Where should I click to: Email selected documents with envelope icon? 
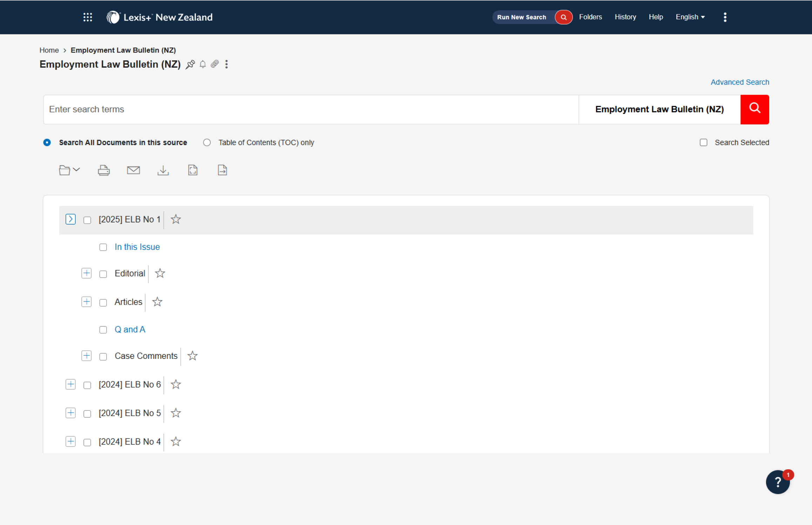[133, 170]
